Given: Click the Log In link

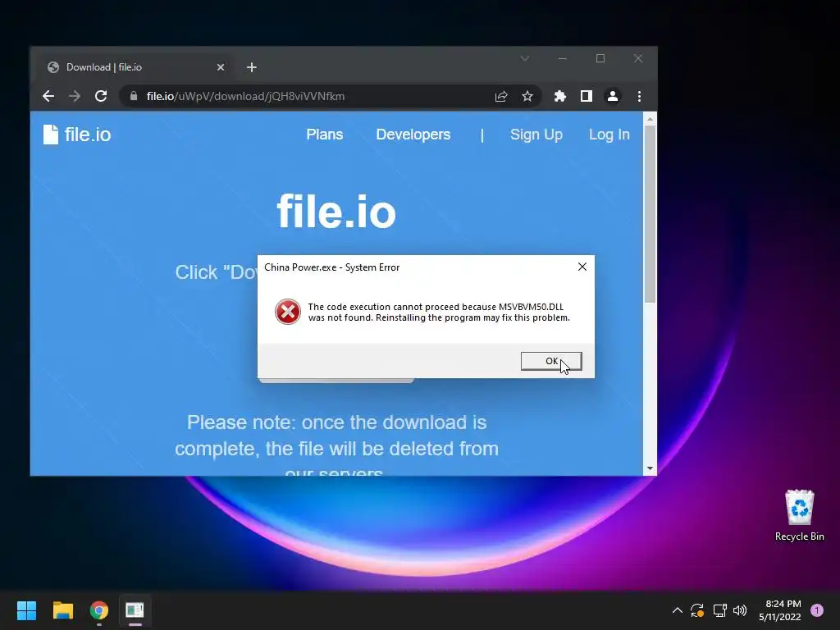Looking at the screenshot, I should [x=609, y=135].
